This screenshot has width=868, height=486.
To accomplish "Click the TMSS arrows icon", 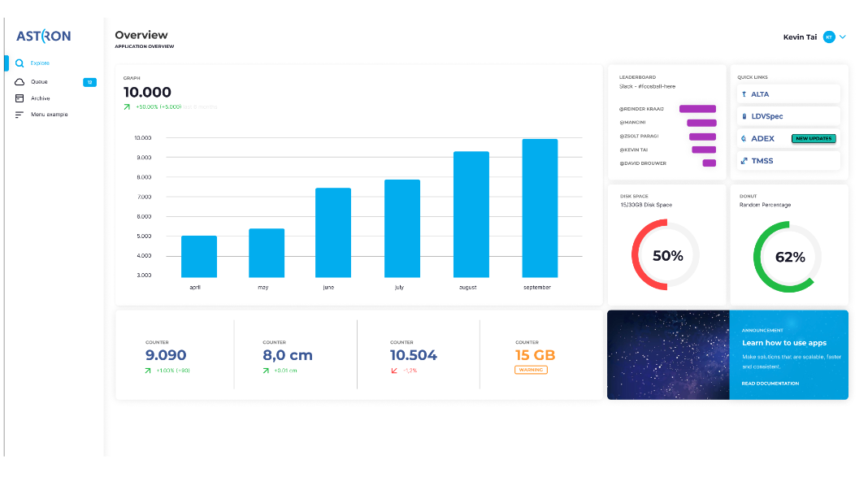I will point(744,161).
